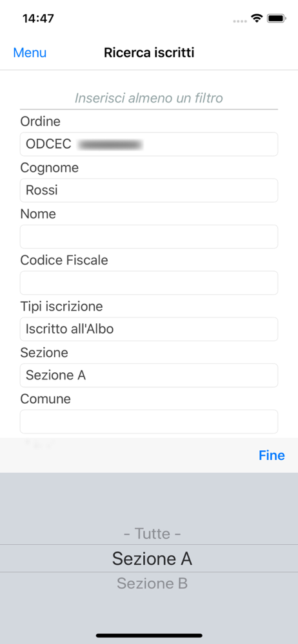The height and width of the screenshot is (644, 298).
Task: Tap the 14:47 clock in status bar
Action: (38, 19)
